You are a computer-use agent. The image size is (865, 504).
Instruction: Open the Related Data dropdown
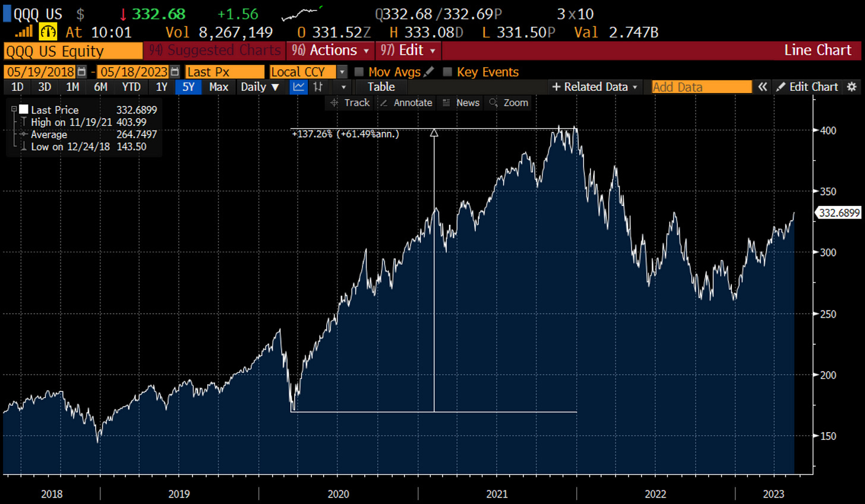click(595, 87)
